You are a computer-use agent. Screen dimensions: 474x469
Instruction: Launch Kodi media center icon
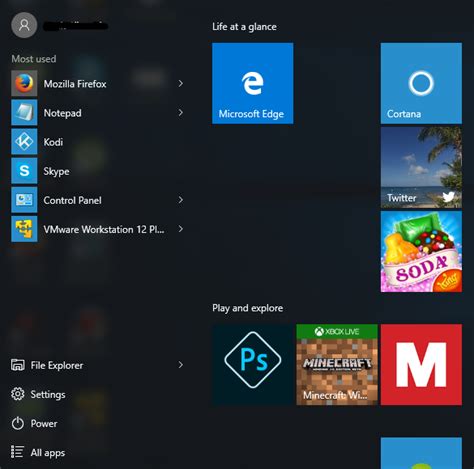pyautogui.click(x=24, y=142)
